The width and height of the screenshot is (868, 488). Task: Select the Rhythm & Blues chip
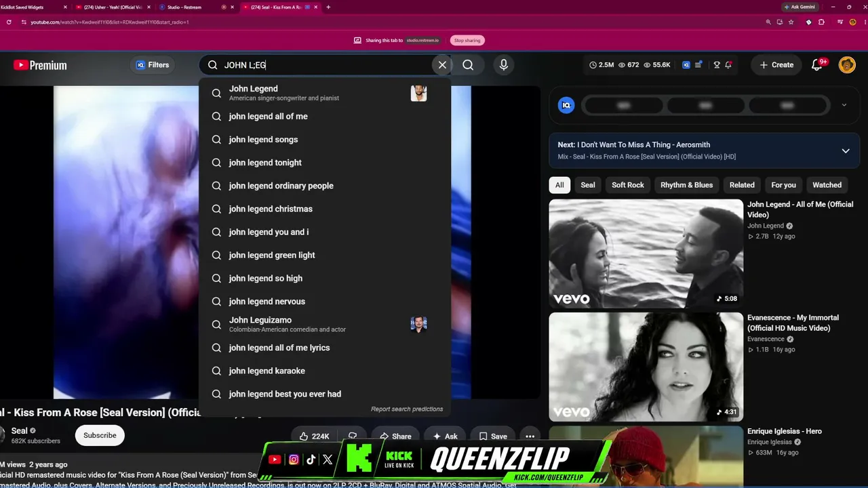coord(687,185)
